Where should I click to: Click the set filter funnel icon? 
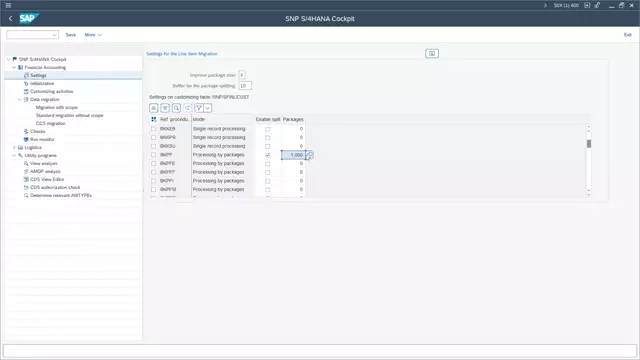[199, 108]
